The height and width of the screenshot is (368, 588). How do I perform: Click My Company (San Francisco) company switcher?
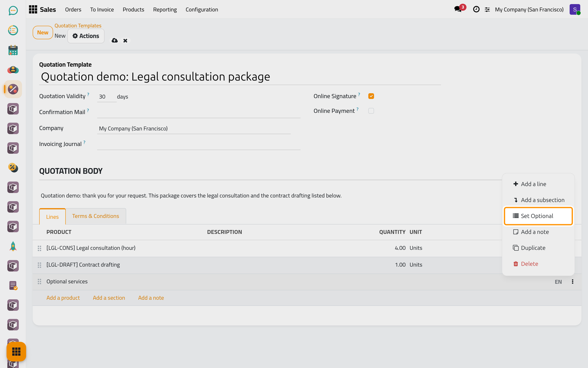[x=529, y=10]
